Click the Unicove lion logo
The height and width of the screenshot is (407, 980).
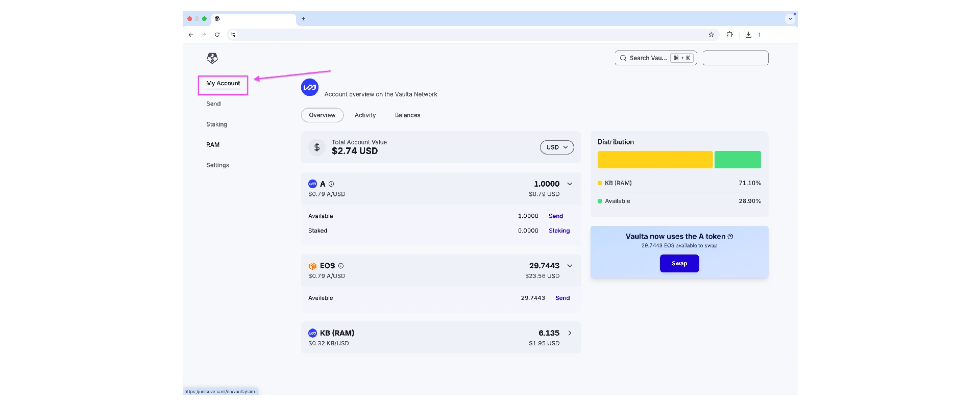[x=212, y=58]
